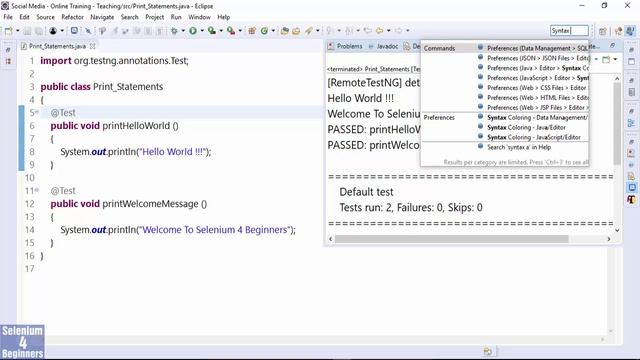Expand the Run configurations dropdown arrow
The width and height of the screenshot is (640, 360).
tap(202, 31)
